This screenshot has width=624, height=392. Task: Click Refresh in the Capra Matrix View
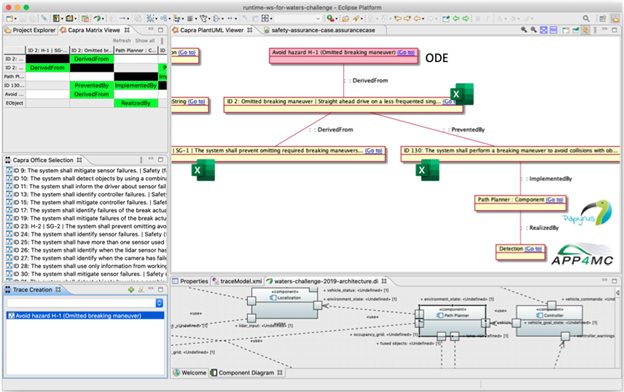click(122, 41)
